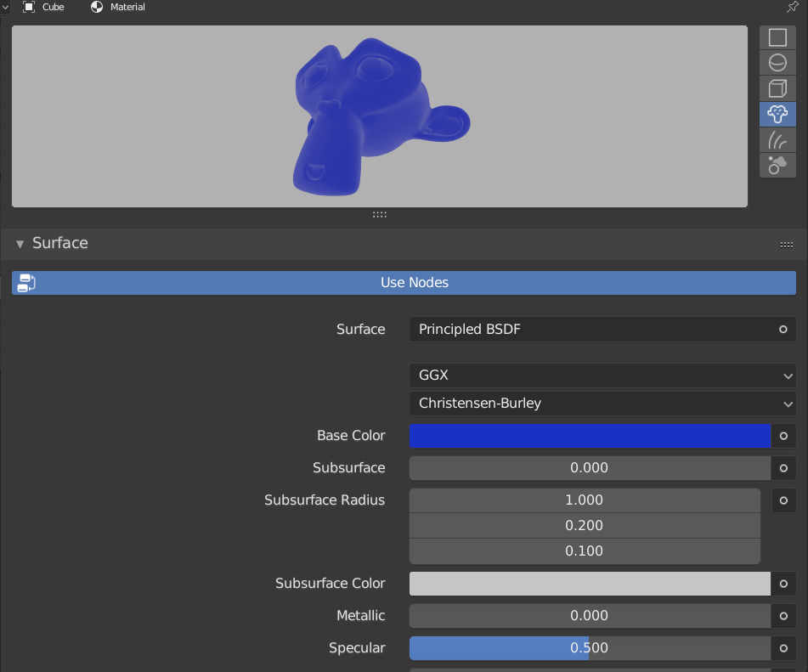Toggle the Use Nodes button
The image size is (808, 672).
(x=404, y=283)
